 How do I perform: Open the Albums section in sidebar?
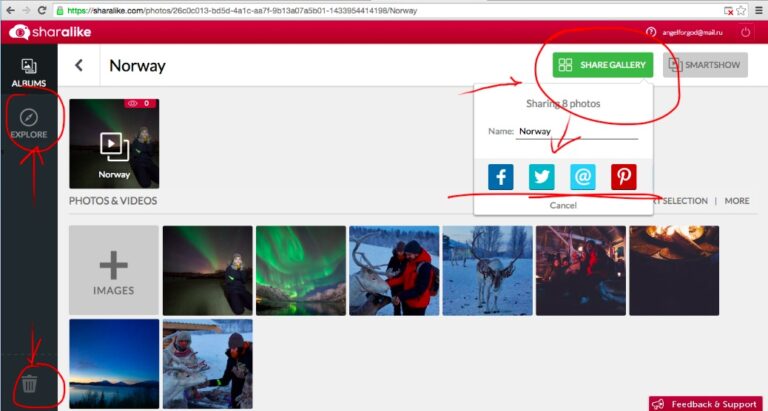click(x=29, y=71)
